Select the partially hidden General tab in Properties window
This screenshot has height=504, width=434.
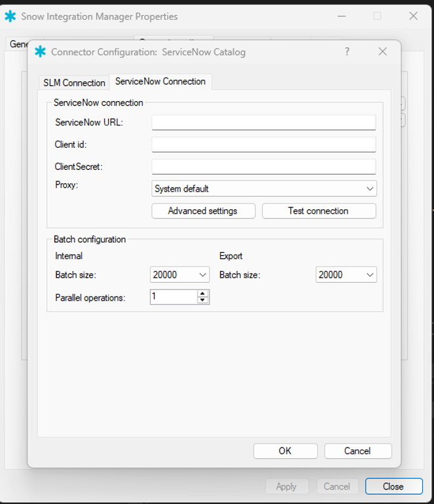[18, 44]
